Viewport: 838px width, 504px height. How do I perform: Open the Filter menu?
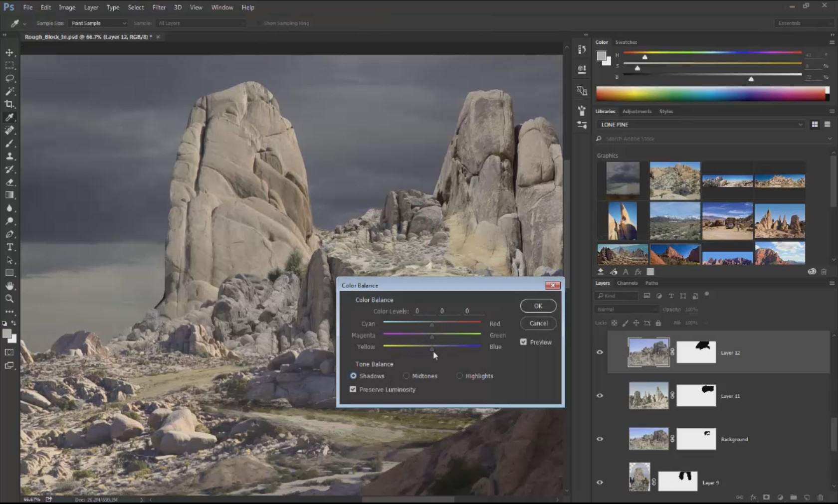[159, 7]
